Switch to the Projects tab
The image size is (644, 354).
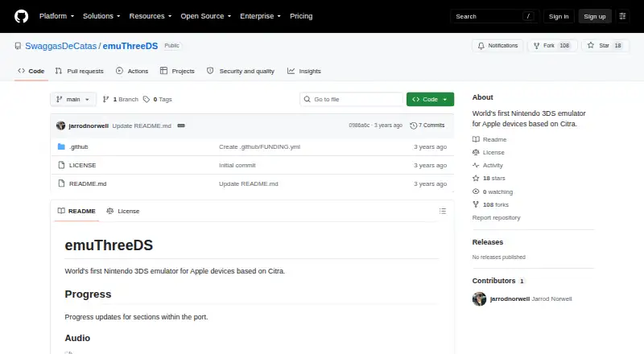[177, 71]
